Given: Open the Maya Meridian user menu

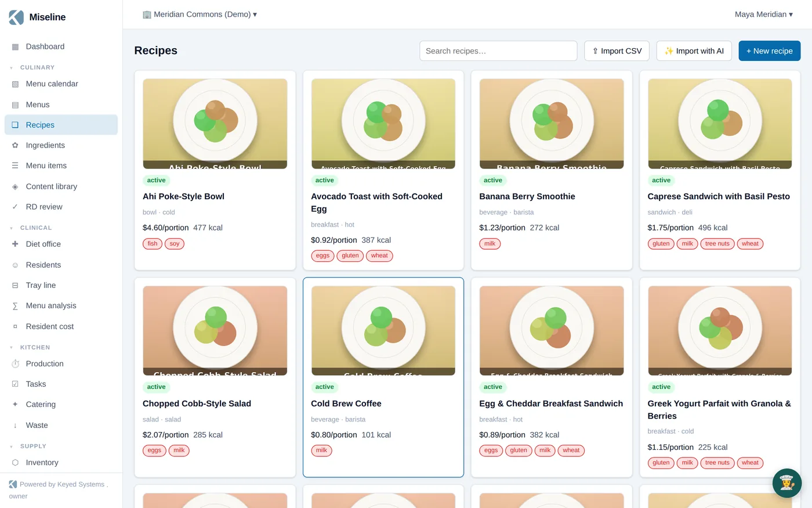Looking at the screenshot, I should tap(763, 15).
